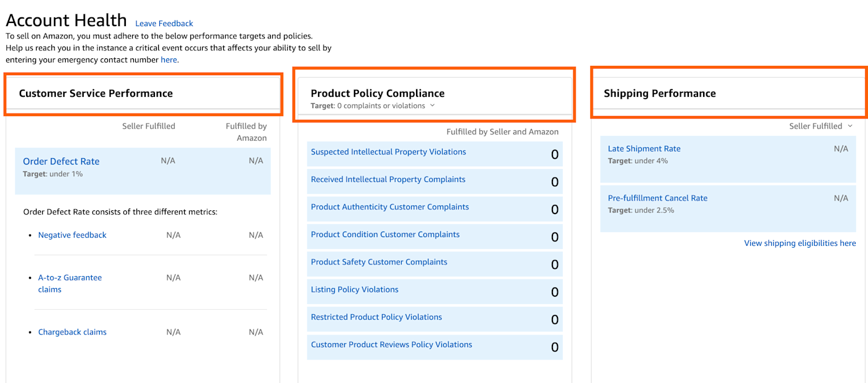
Task: View Received Intellectual Property Complaints
Action: click(x=388, y=179)
